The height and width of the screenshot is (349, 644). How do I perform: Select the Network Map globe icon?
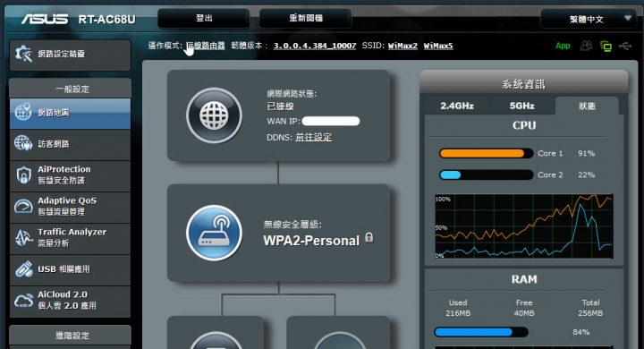(x=23, y=112)
